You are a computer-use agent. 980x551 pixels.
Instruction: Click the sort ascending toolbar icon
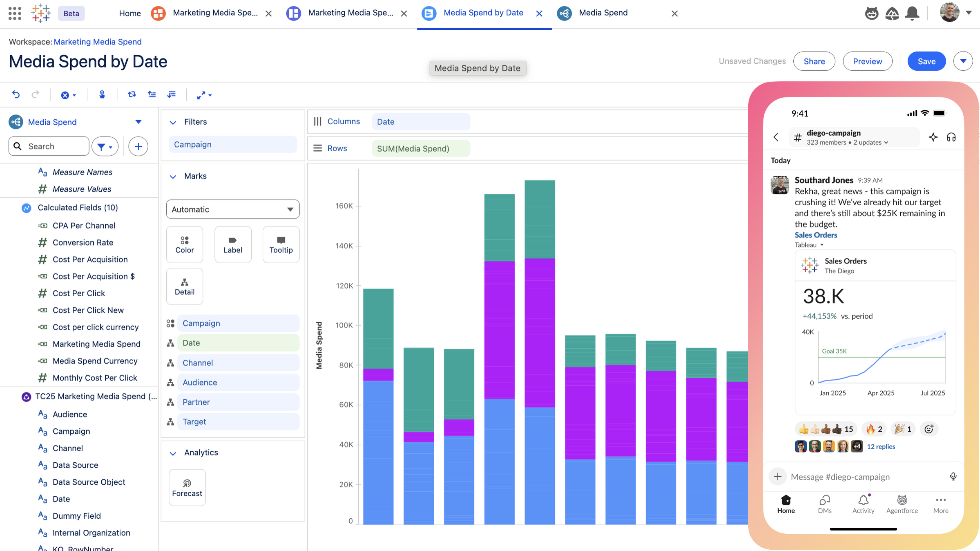tap(152, 94)
